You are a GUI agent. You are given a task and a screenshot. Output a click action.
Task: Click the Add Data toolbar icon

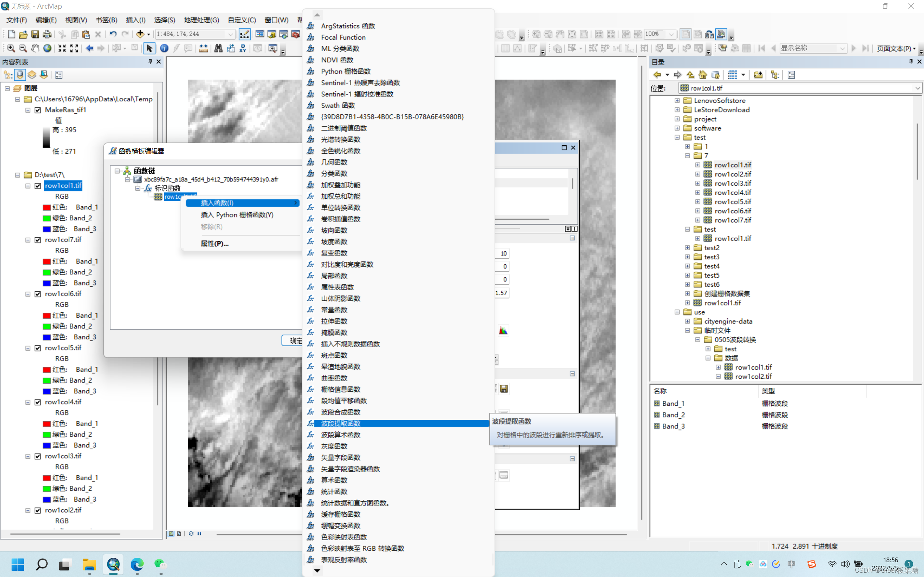[140, 34]
